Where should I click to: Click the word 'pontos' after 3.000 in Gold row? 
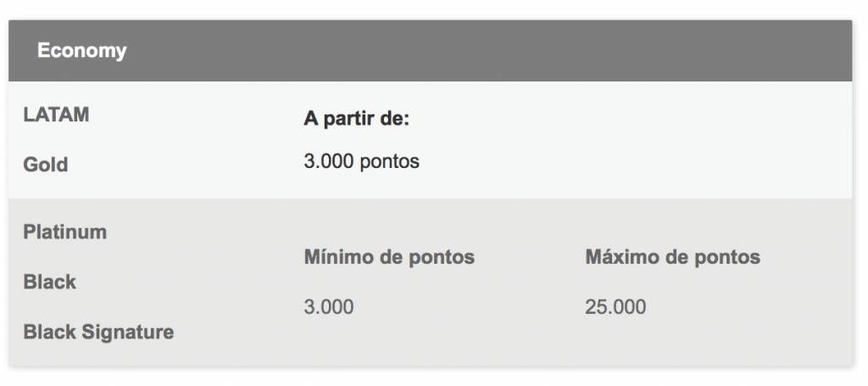tap(390, 161)
